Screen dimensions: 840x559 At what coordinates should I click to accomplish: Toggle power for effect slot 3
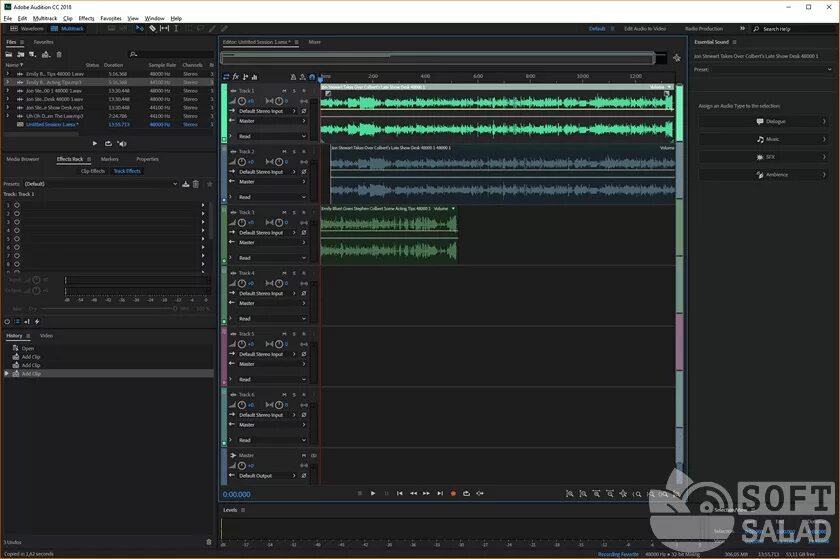click(x=17, y=222)
